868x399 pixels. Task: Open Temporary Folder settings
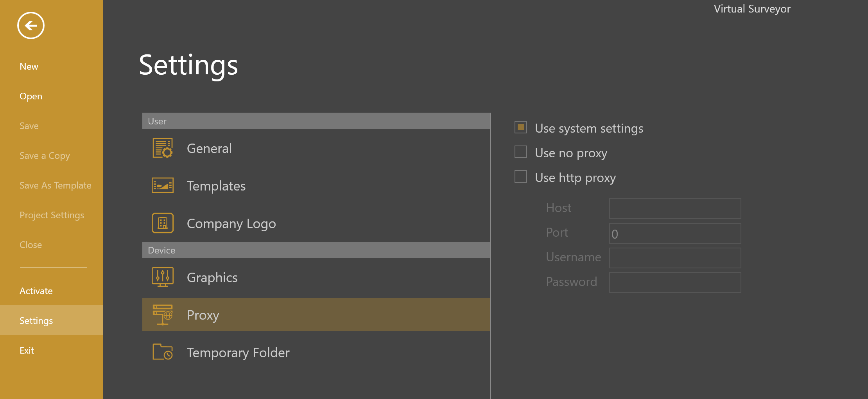pyautogui.click(x=162, y=352)
